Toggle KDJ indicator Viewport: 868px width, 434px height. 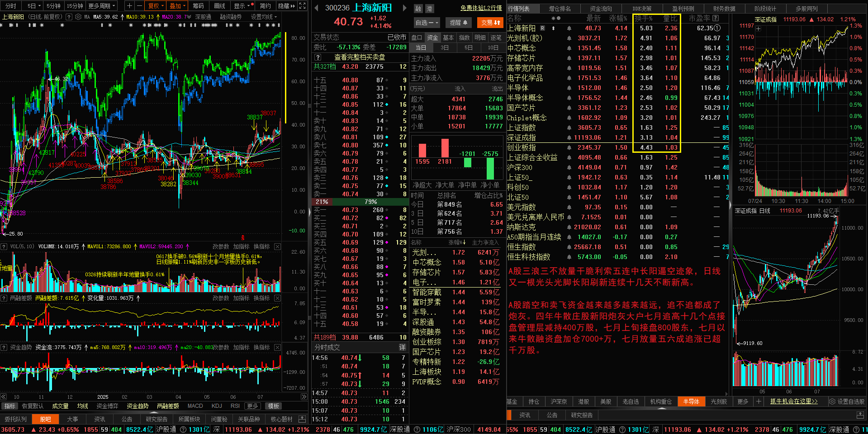click(217, 406)
